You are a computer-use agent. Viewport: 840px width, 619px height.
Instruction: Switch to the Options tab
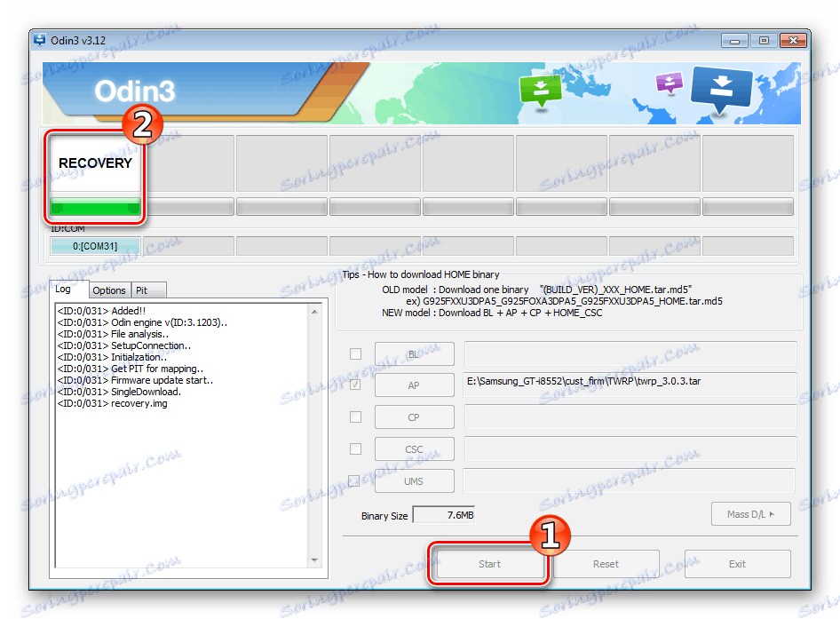109,290
